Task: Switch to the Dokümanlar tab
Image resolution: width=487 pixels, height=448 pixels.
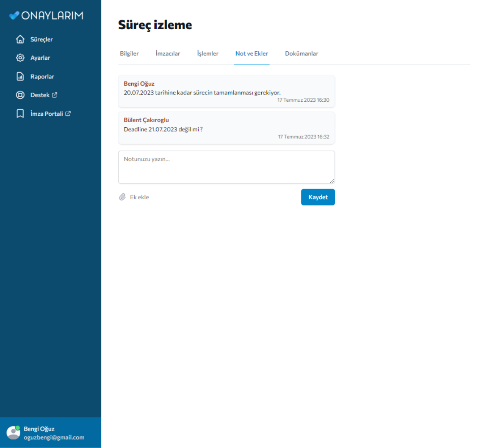Action: [302, 54]
